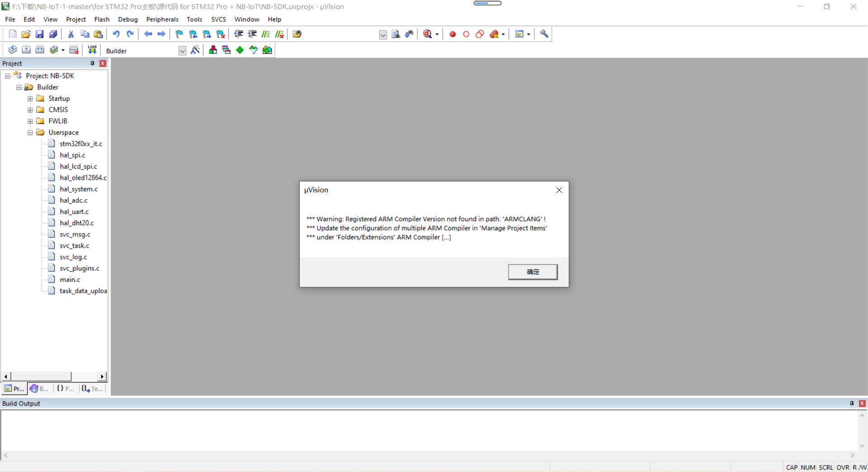Open the File Extensions, Books and Environment icon
The height and width of the screenshot is (472, 868).
click(x=213, y=50)
